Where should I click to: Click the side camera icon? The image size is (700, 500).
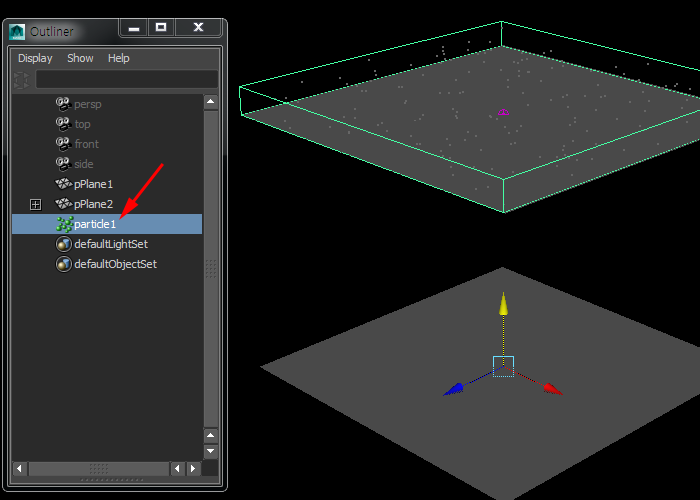pyautogui.click(x=63, y=164)
